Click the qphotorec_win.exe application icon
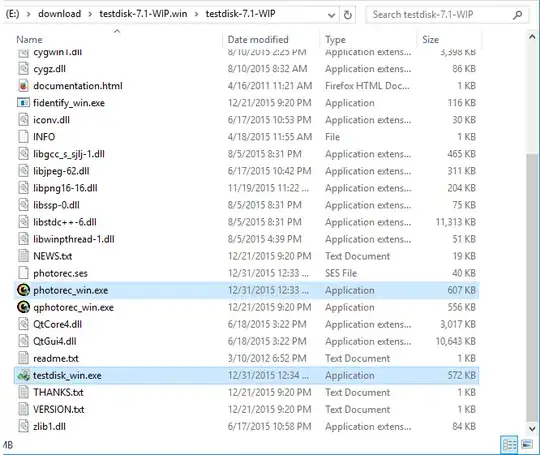 23,307
